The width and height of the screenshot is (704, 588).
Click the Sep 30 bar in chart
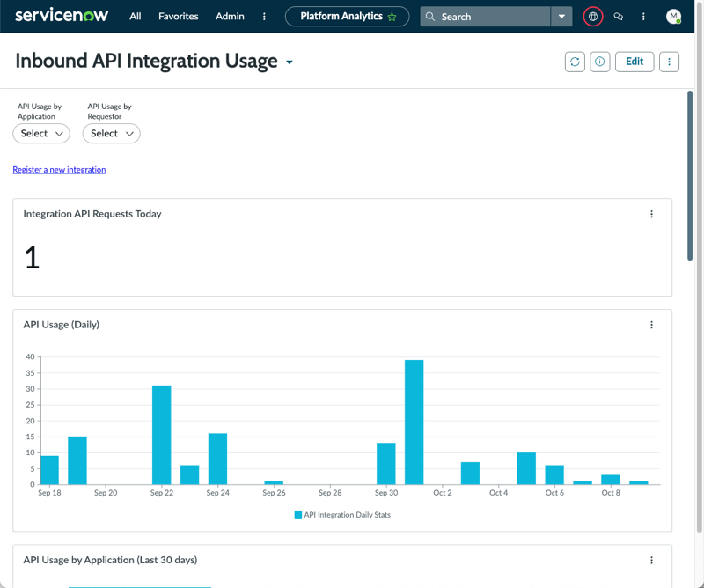386,464
